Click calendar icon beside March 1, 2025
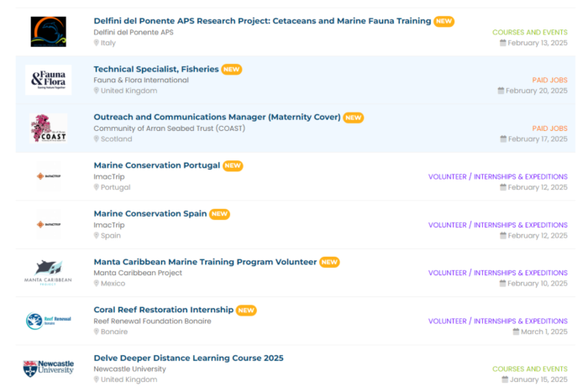The width and height of the screenshot is (588, 392). click(x=516, y=332)
